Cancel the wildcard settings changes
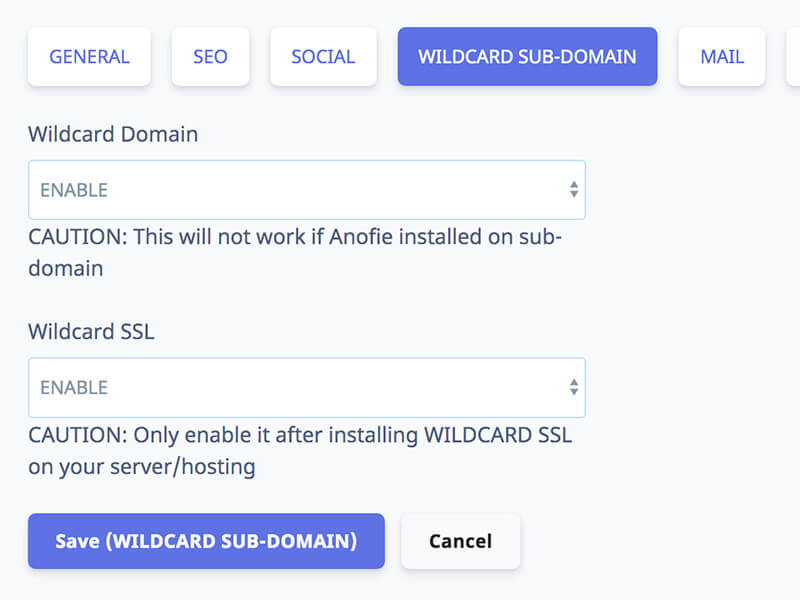 point(461,541)
